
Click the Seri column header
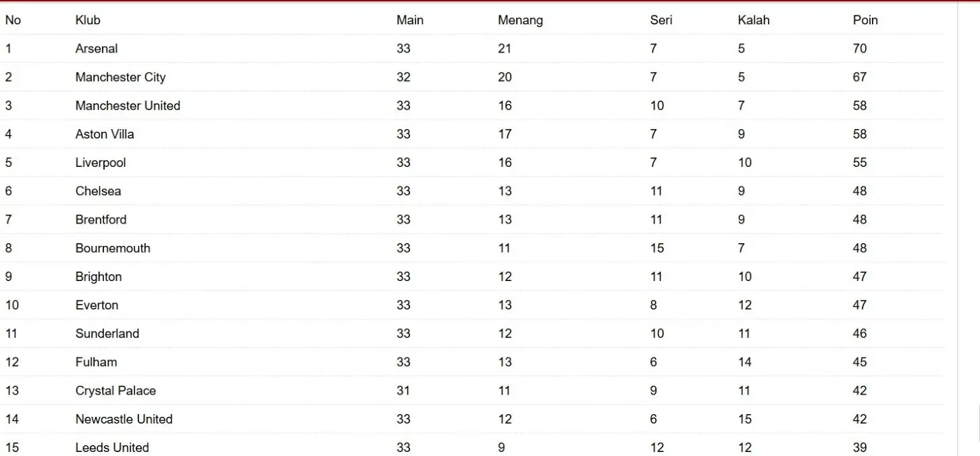tap(661, 20)
